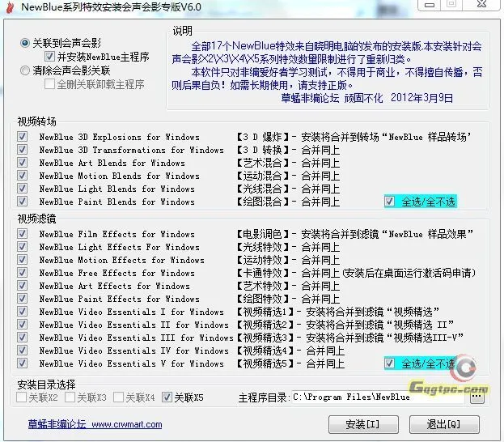
Task: Toggle NewBlue 3D Explosions for Windows checkbox
Action: pos(22,136)
